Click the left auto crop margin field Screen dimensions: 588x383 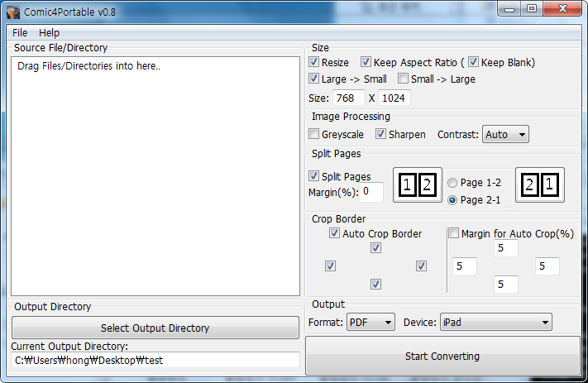pos(465,266)
